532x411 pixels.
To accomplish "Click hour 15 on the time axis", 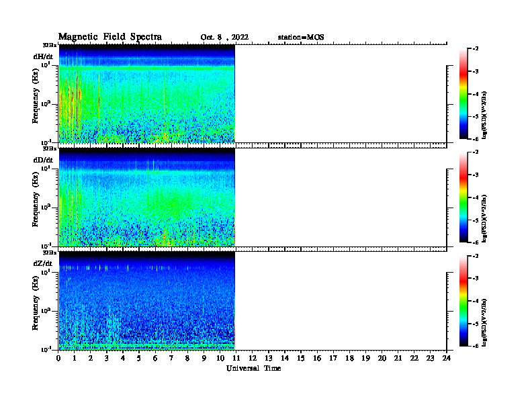I will click(301, 358).
